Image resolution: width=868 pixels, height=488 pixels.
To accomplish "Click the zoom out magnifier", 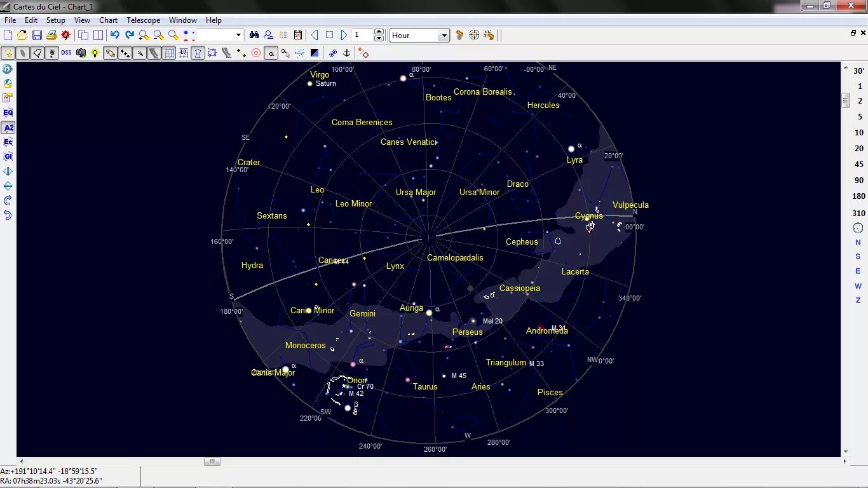I will [x=159, y=35].
